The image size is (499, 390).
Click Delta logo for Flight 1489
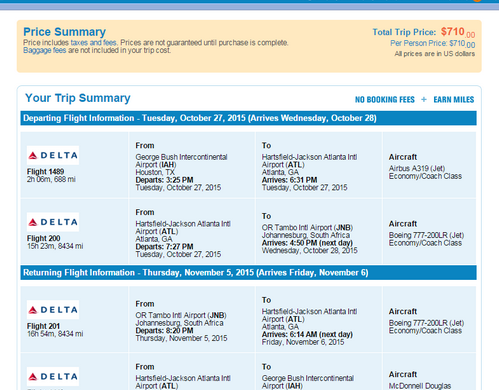(53, 155)
